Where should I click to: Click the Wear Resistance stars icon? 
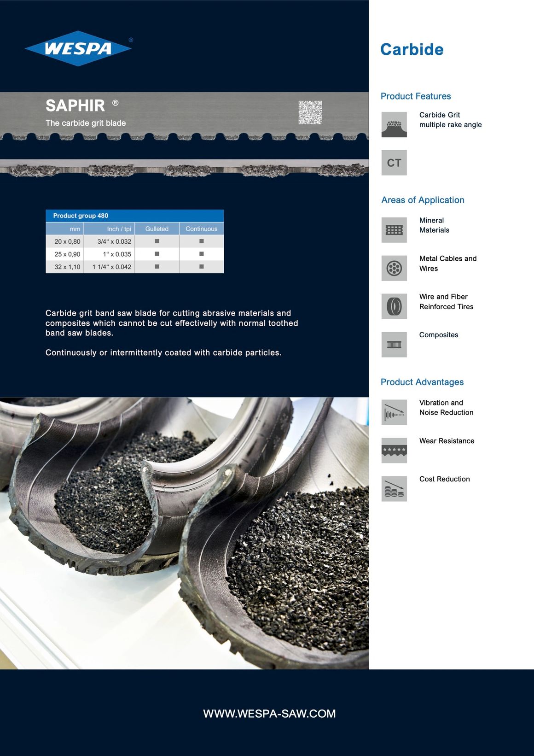pyautogui.click(x=394, y=451)
